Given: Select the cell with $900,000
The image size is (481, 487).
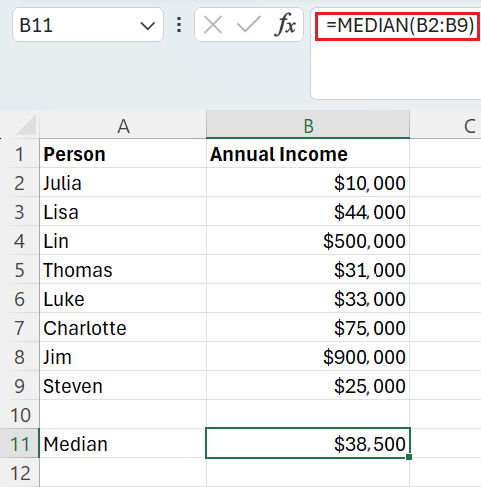Looking at the screenshot, I should point(308,357).
